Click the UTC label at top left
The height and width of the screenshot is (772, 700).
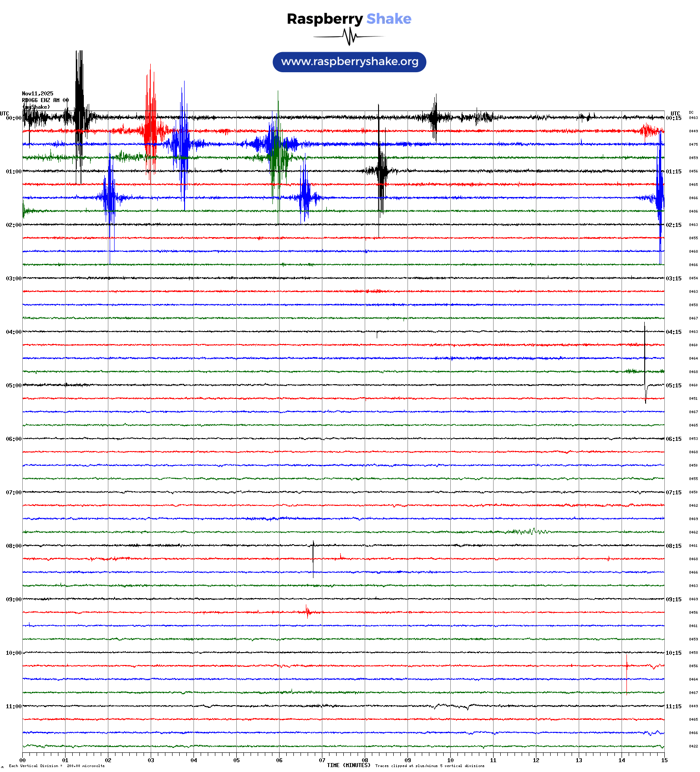coord(4,113)
